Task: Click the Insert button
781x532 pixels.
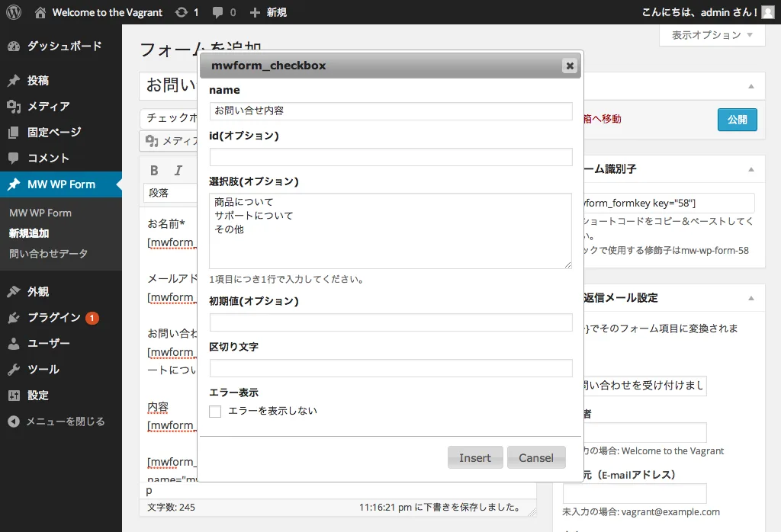Action: (475, 457)
